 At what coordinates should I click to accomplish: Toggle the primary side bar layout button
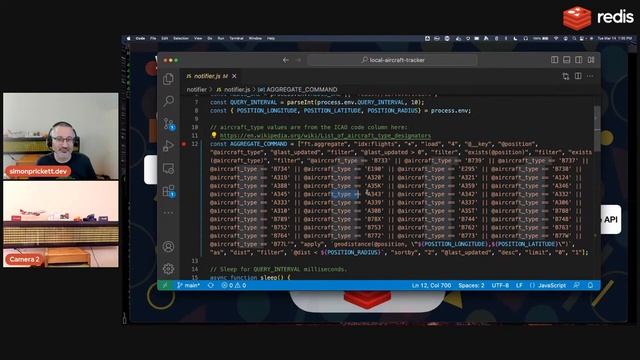click(x=554, y=60)
